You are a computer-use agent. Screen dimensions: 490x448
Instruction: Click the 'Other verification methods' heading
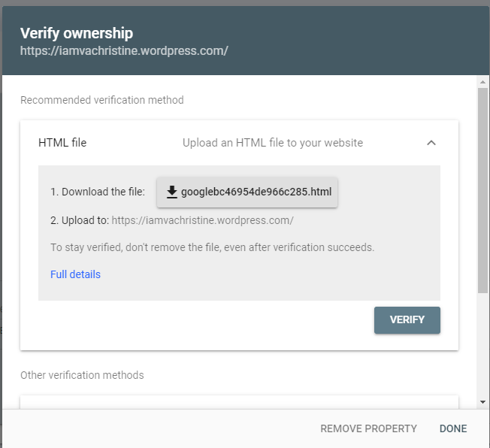tap(82, 374)
